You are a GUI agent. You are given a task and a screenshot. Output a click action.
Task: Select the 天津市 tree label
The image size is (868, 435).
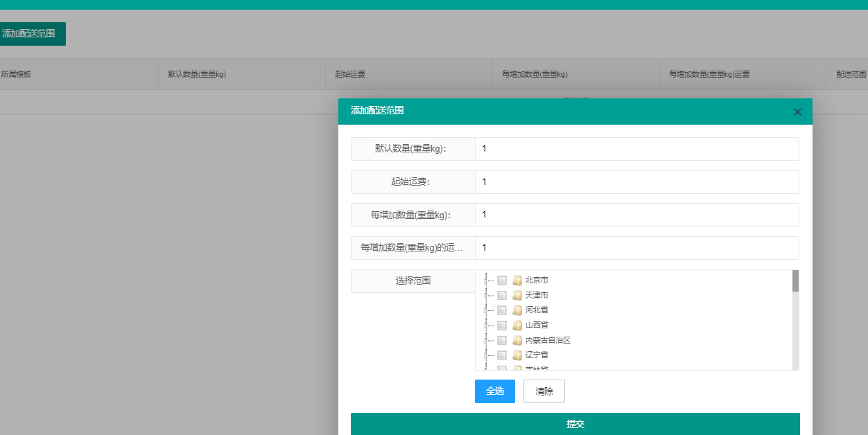537,295
